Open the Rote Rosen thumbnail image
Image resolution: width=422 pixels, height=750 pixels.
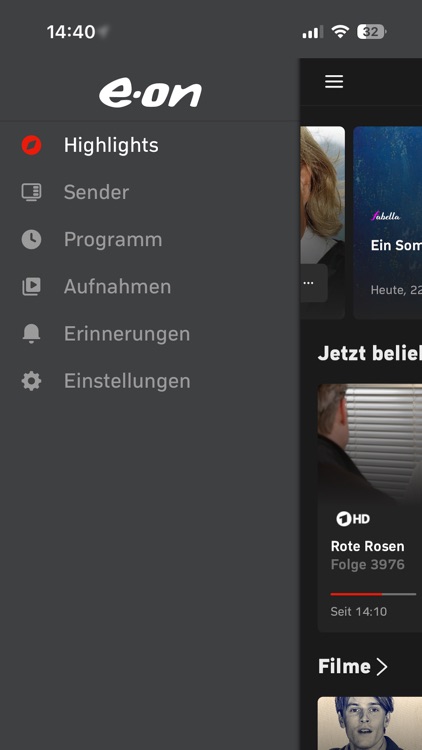coord(370,442)
